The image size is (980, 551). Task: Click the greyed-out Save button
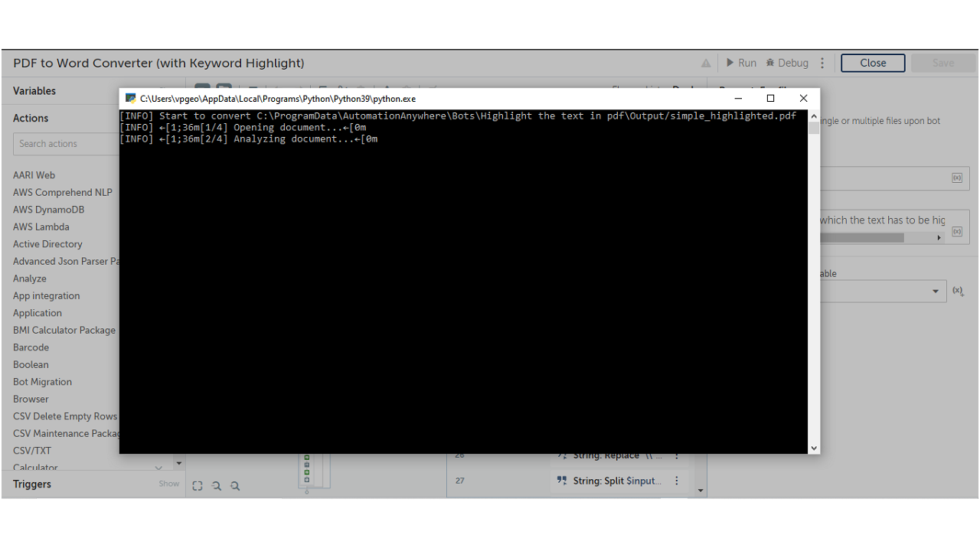click(943, 63)
